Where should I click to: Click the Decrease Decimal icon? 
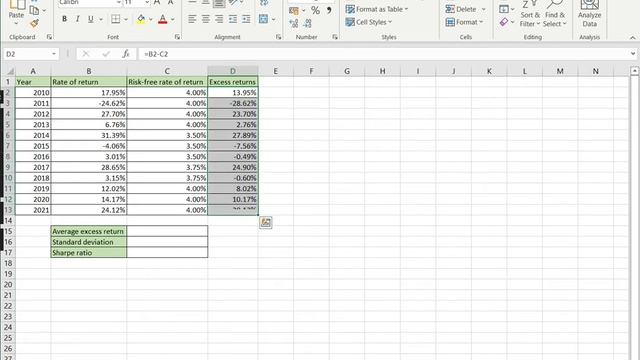coord(308,24)
